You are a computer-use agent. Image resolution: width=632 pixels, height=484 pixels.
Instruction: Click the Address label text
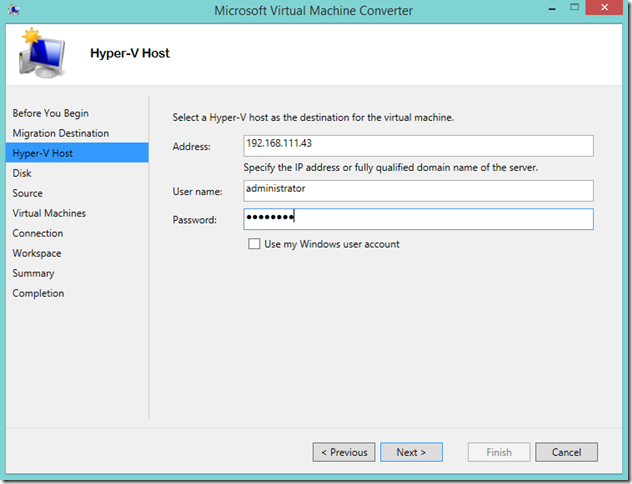(x=191, y=146)
